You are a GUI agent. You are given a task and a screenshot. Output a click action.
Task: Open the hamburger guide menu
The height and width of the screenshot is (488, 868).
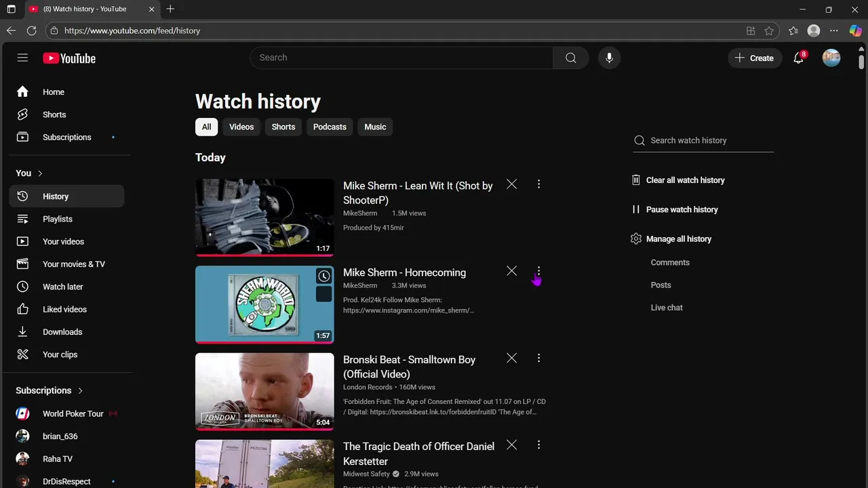22,58
